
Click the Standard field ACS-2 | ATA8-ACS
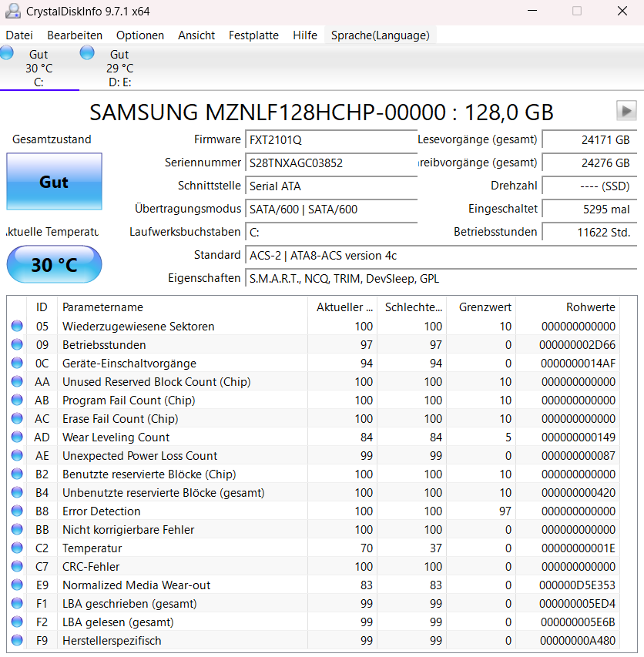pyautogui.click(x=441, y=255)
